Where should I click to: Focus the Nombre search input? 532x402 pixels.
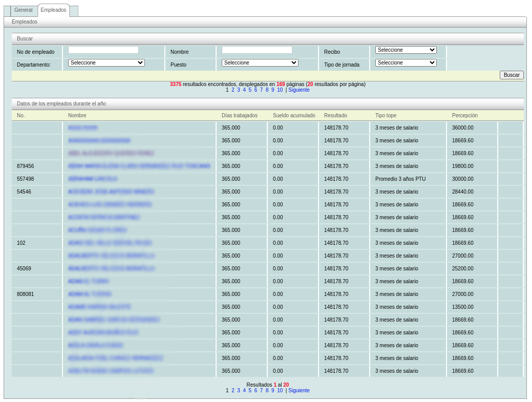click(257, 50)
